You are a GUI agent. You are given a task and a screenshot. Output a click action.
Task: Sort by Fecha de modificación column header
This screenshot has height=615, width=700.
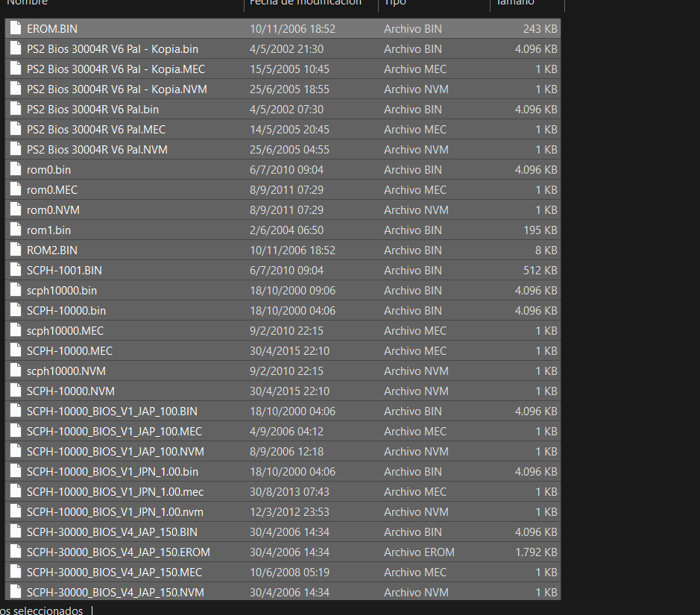click(306, 3)
